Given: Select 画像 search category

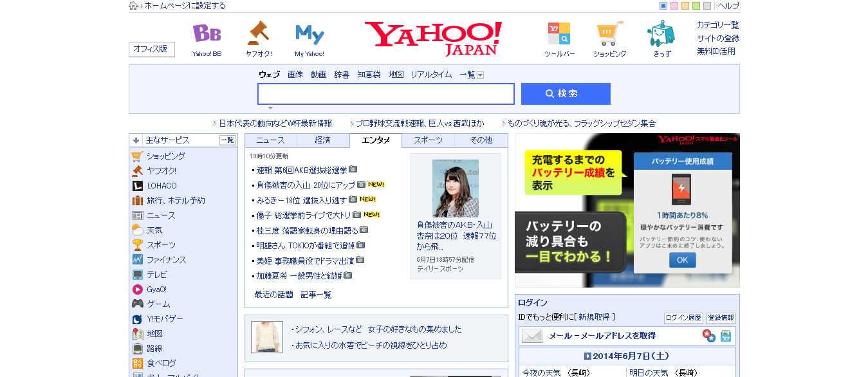Looking at the screenshot, I should point(295,75).
